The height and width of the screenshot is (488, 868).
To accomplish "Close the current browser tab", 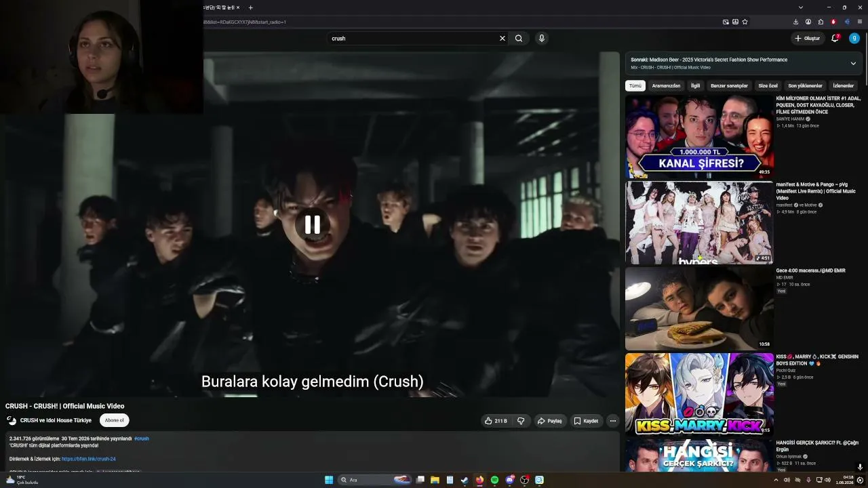I will tap(238, 7).
